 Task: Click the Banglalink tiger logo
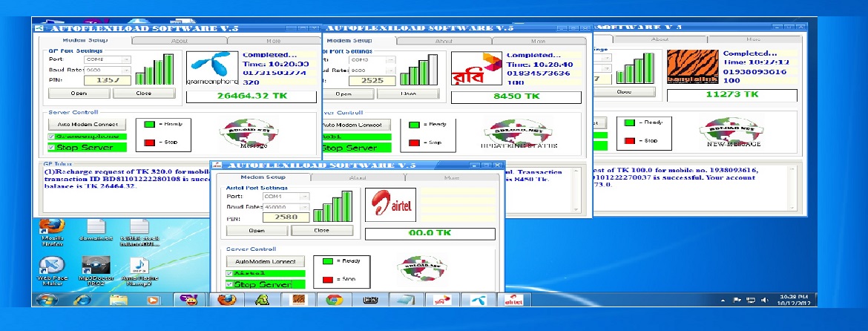tap(692, 68)
